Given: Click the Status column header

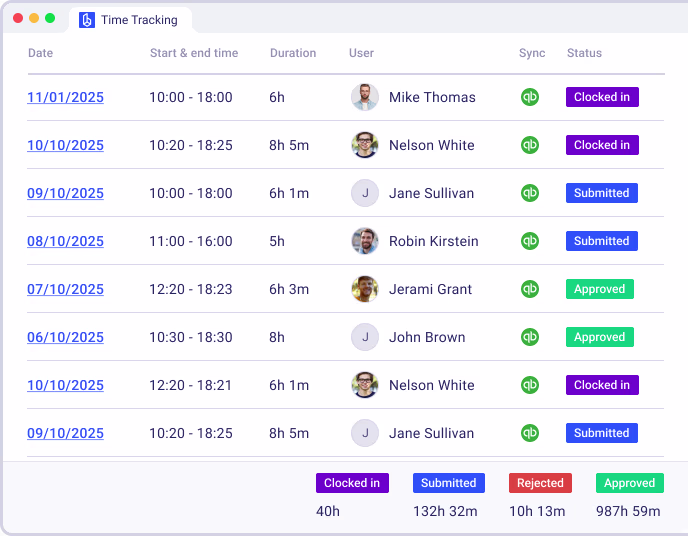Looking at the screenshot, I should pos(584,53).
